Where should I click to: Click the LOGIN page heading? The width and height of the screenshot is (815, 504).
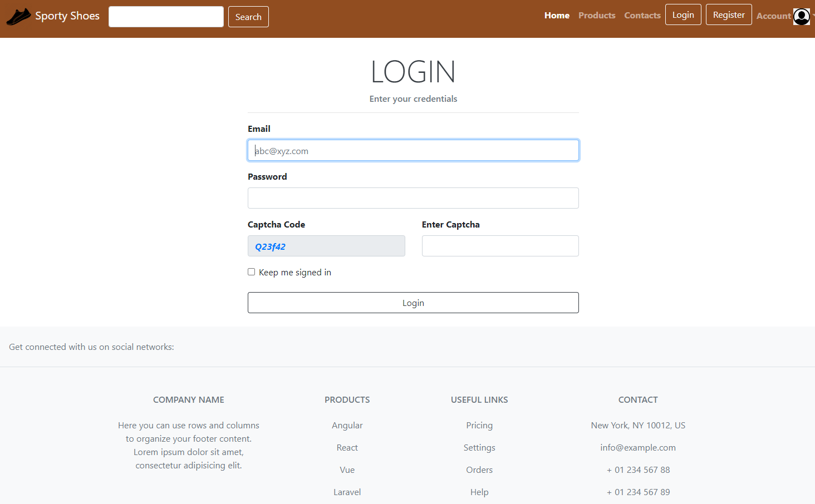click(413, 72)
